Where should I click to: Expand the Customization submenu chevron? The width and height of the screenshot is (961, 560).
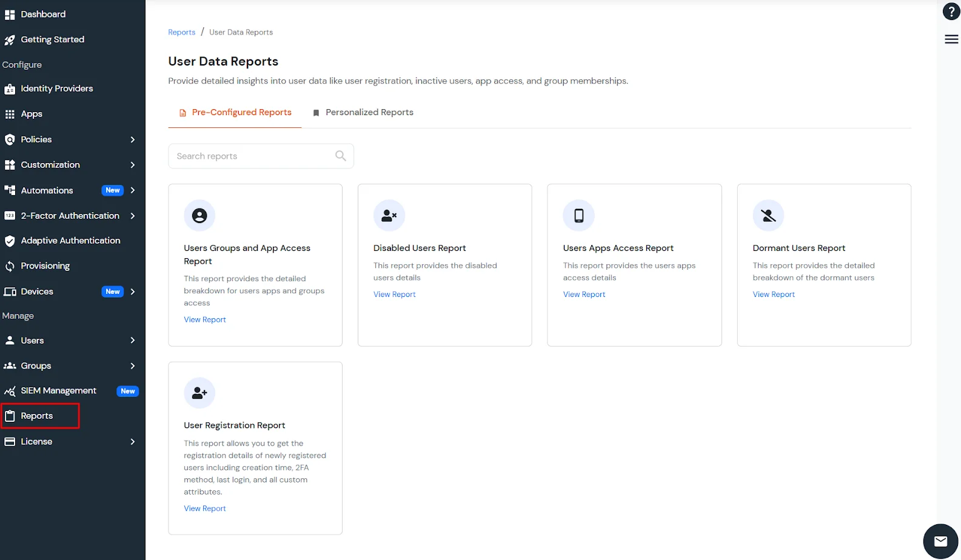[x=133, y=165]
